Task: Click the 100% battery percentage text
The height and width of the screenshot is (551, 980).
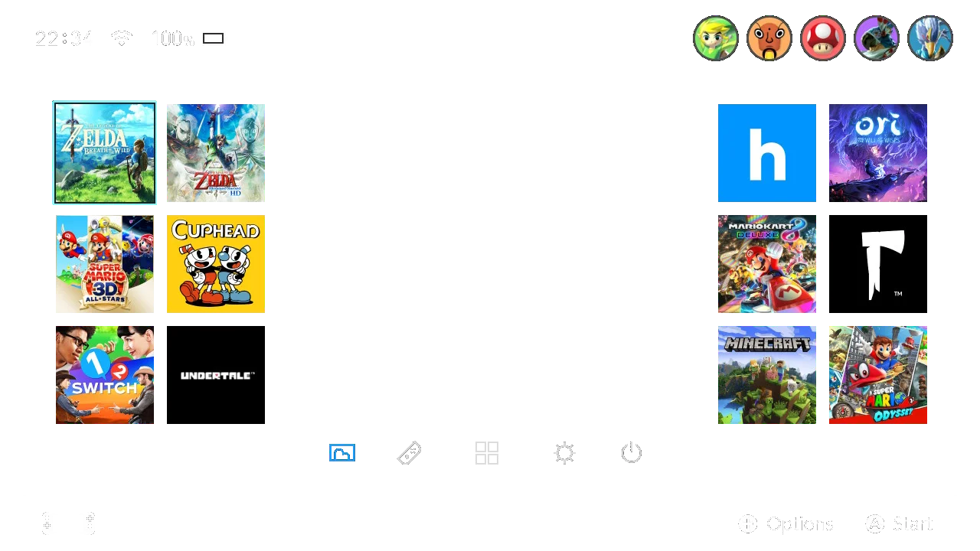Action: pyautogui.click(x=173, y=38)
